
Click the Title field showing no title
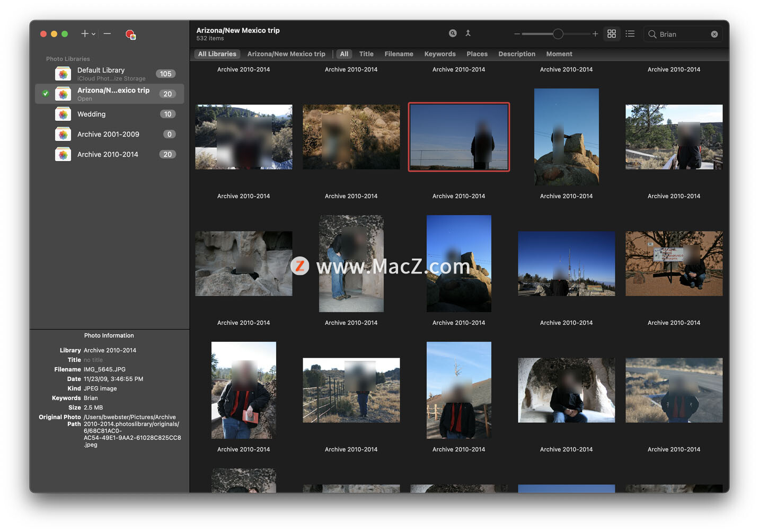(x=93, y=360)
